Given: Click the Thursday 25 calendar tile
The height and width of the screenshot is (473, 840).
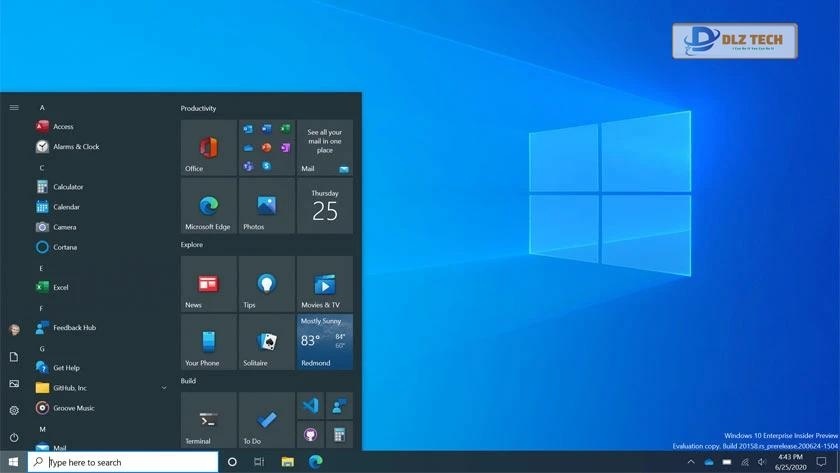Looking at the screenshot, I should (324, 206).
